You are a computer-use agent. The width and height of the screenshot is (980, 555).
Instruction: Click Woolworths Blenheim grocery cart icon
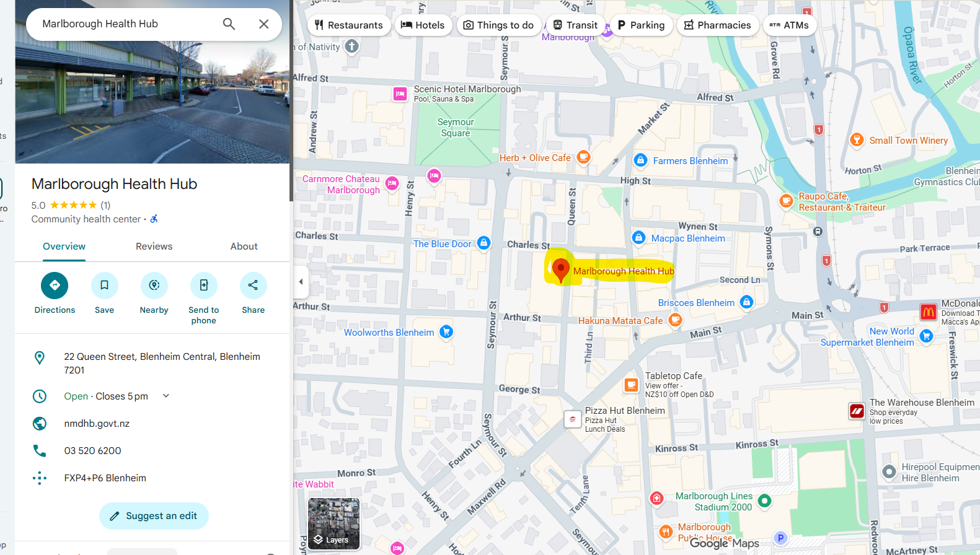coord(446,332)
